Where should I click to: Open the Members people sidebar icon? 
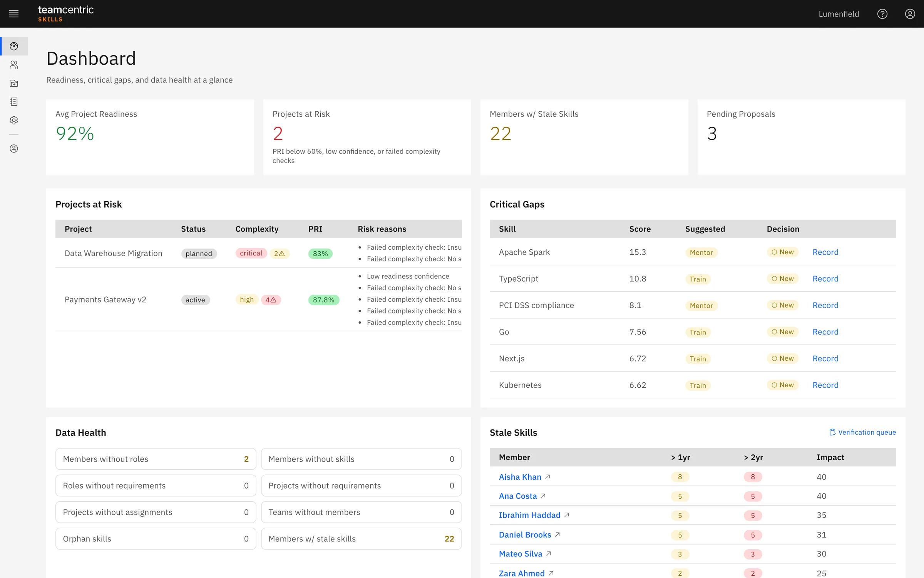click(x=14, y=65)
